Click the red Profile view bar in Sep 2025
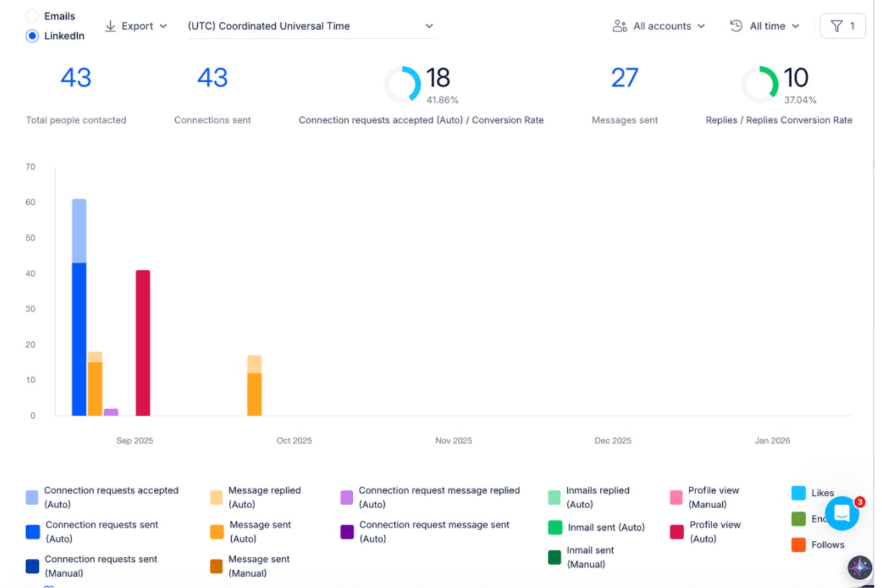This screenshot has height=588, width=882. coord(143,343)
